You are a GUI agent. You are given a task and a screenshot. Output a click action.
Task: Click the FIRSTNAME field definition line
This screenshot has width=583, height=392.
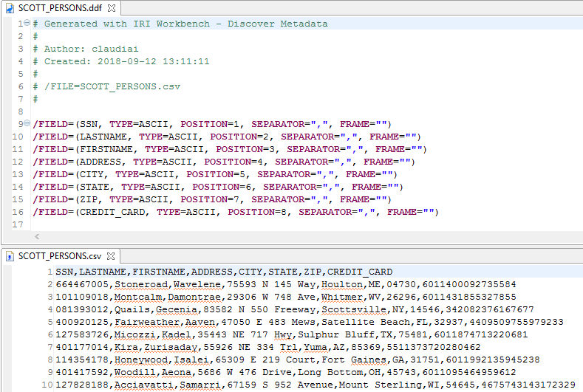pos(230,149)
